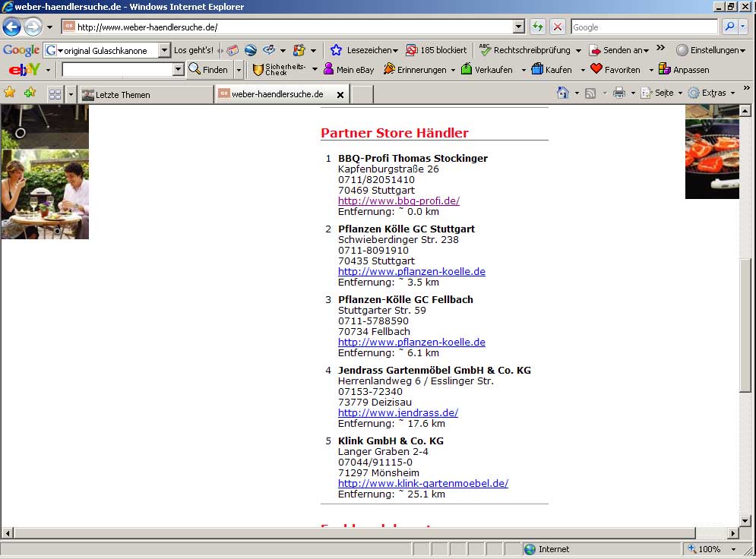This screenshot has width=756, height=559.
Task: Go back with the browser Back arrow
Action: pos(11,27)
